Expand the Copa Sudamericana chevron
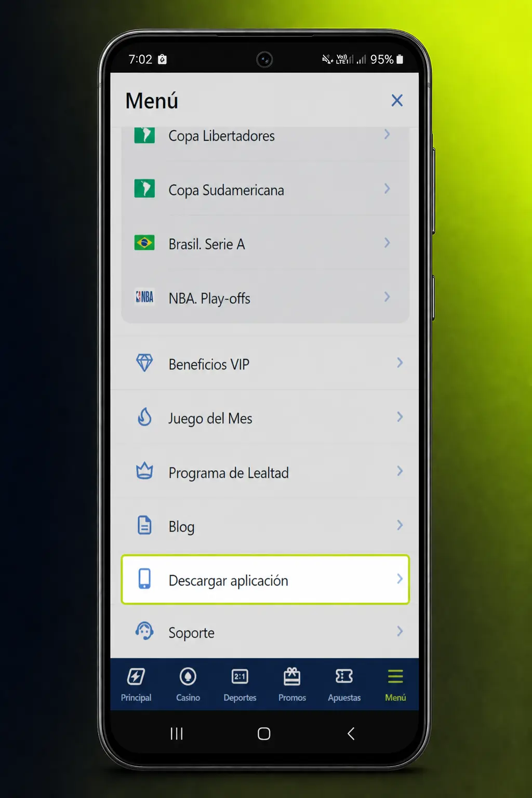The width and height of the screenshot is (532, 798). [387, 189]
